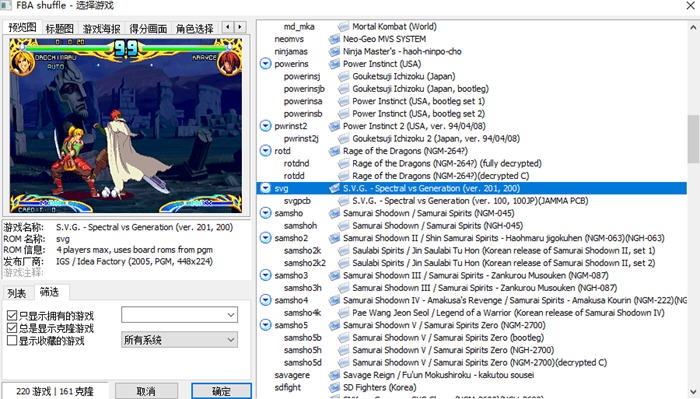Switch to the 列表 tab
Screen dimensions: 700x399
pyautogui.click(x=17, y=293)
